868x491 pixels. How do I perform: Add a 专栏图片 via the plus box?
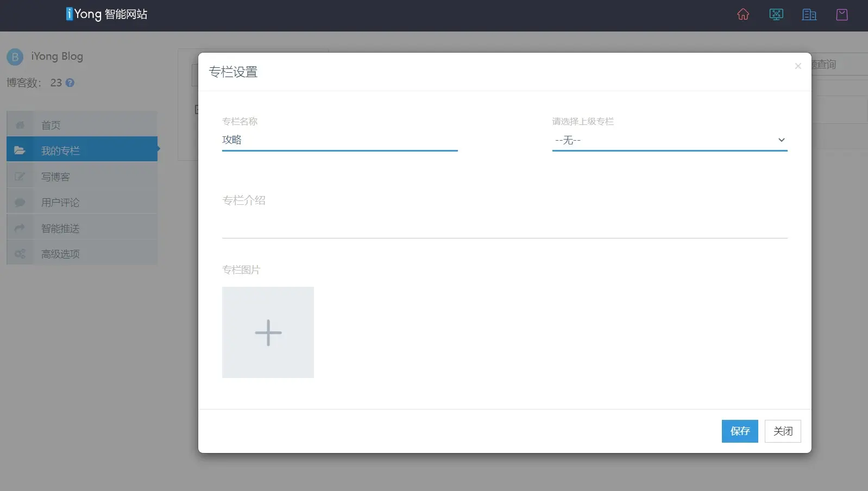point(268,332)
